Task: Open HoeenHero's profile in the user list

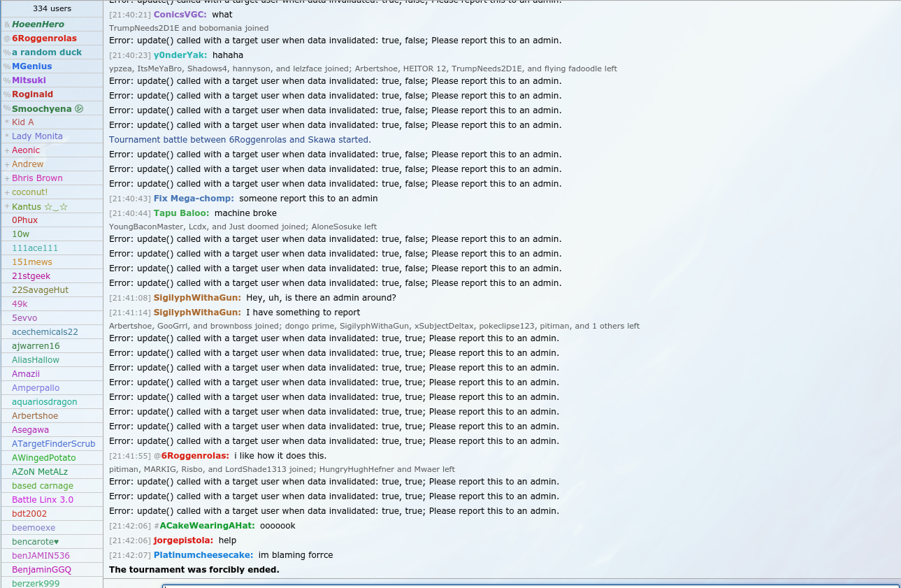Action: point(38,24)
